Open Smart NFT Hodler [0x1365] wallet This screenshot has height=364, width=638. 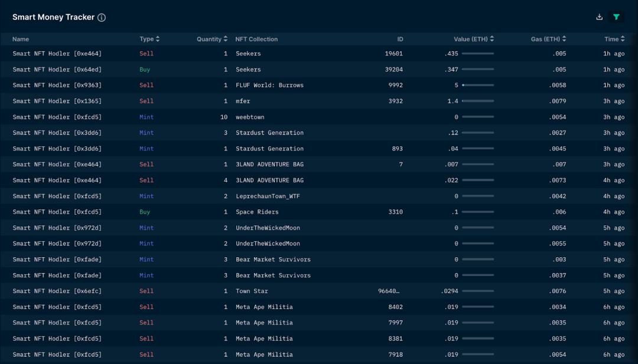(57, 101)
